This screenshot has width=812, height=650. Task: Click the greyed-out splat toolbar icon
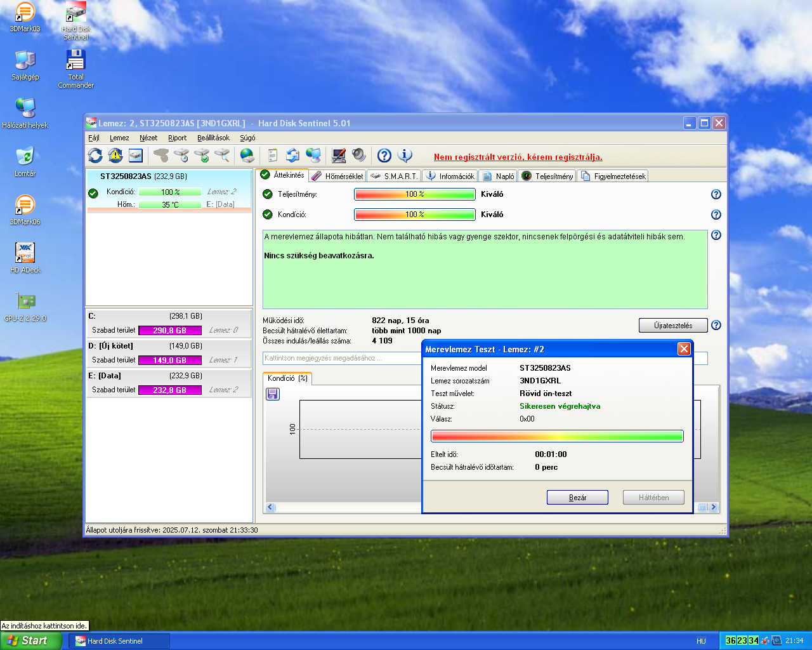pyautogui.click(x=161, y=155)
